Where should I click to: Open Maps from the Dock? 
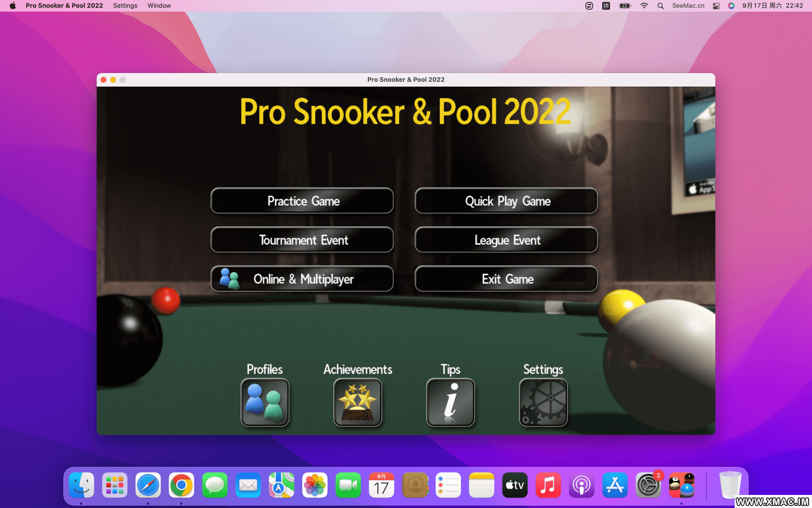[x=281, y=485]
